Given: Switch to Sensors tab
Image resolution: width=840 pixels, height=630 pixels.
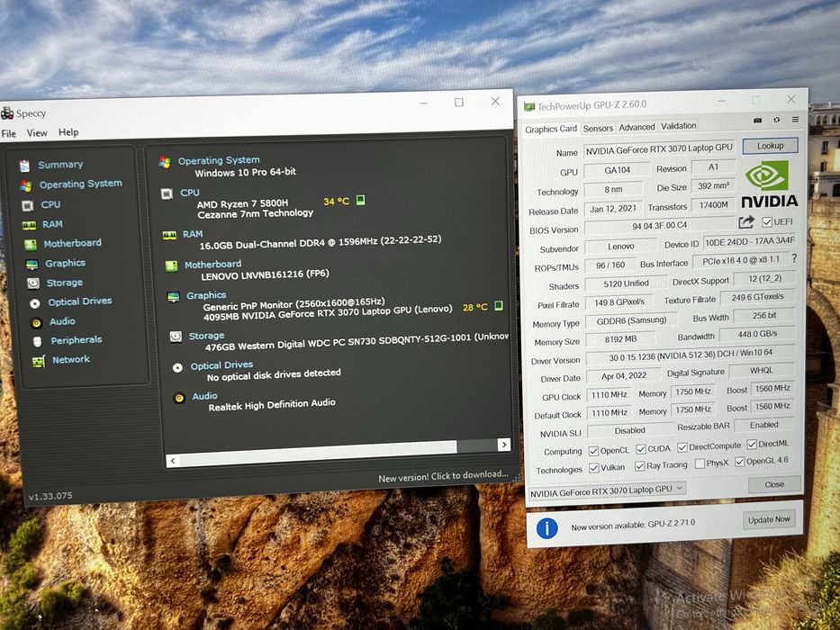Looking at the screenshot, I should point(598,129).
